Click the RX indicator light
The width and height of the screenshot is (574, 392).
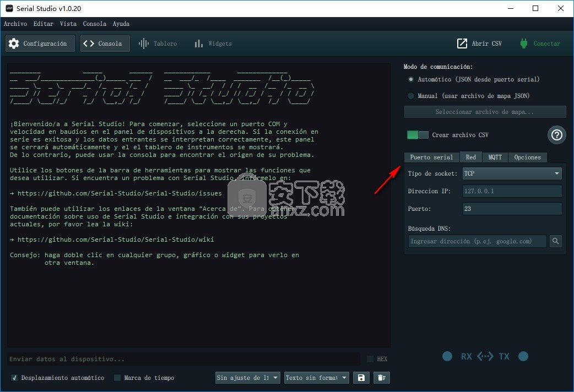point(447,356)
